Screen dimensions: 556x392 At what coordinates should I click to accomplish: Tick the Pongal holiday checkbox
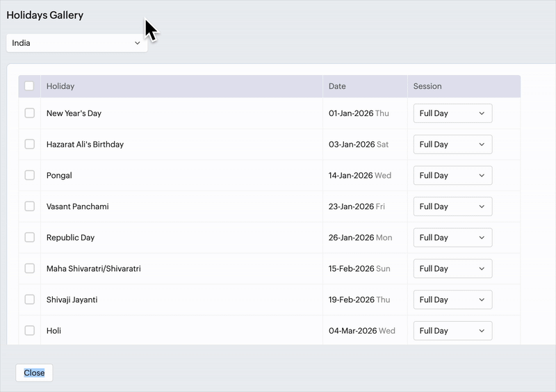point(29,175)
